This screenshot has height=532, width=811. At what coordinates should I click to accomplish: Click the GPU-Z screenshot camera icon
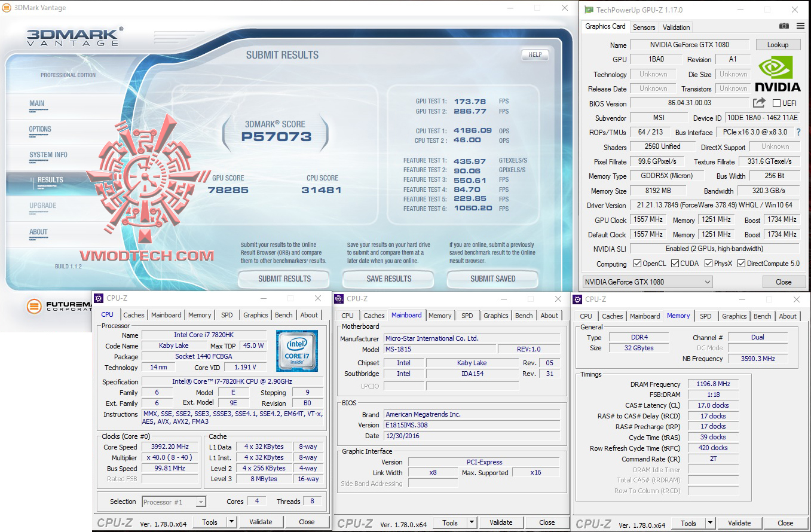784,26
